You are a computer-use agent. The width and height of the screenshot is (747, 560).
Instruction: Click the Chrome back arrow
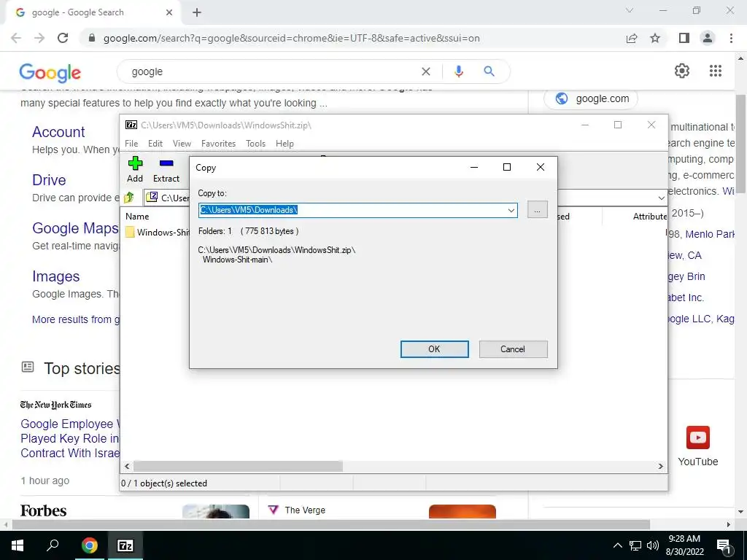click(x=16, y=38)
